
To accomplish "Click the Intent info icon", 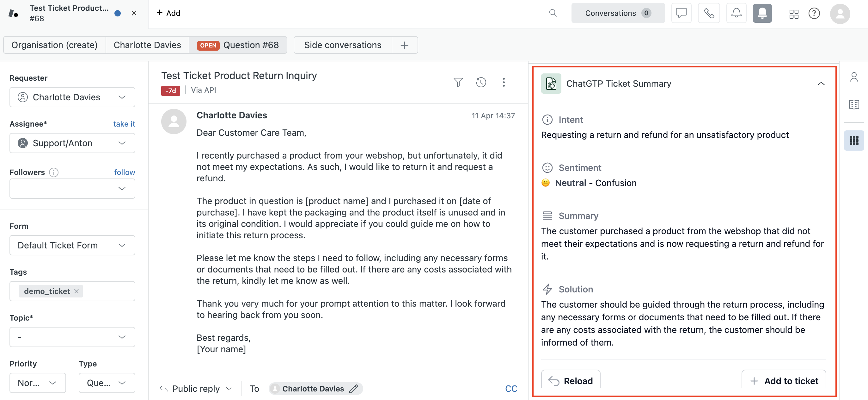I will tap(547, 120).
